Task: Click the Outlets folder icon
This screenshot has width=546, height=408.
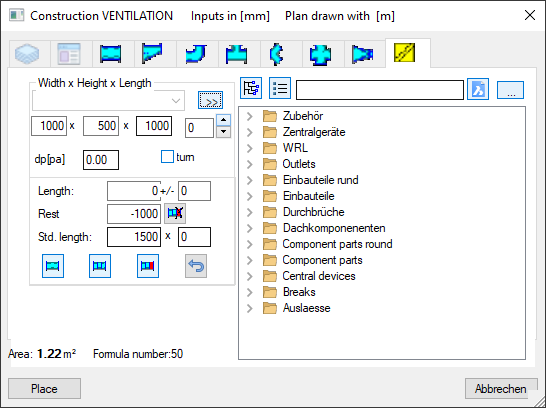Action: pos(270,164)
